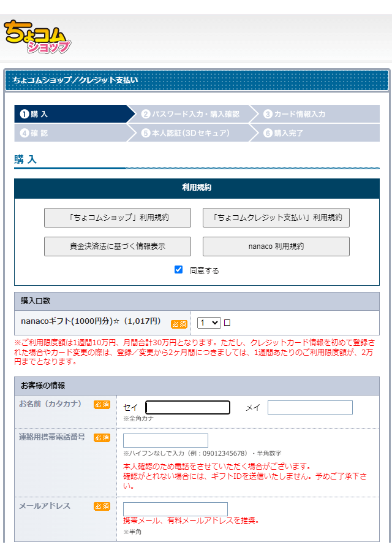Click the 購入口数 section header
This screenshot has width=392, height=558.
[197, 301]
